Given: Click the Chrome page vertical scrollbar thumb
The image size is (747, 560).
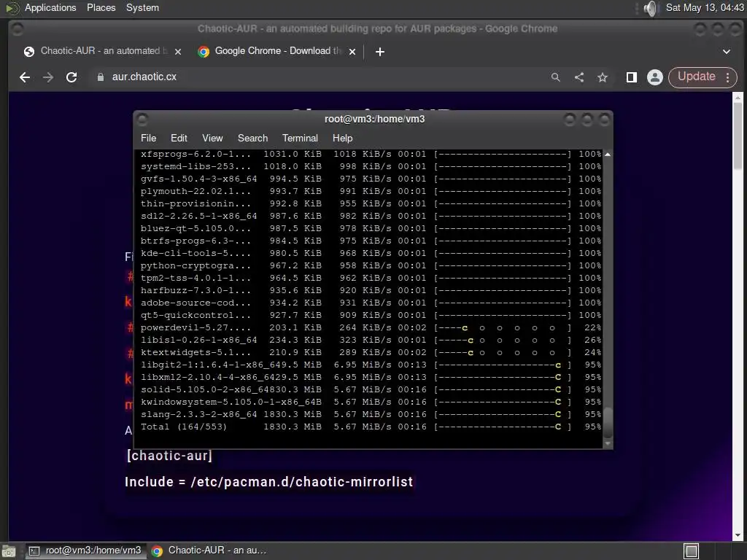Looking at the screenshot, I should (738, 134).
